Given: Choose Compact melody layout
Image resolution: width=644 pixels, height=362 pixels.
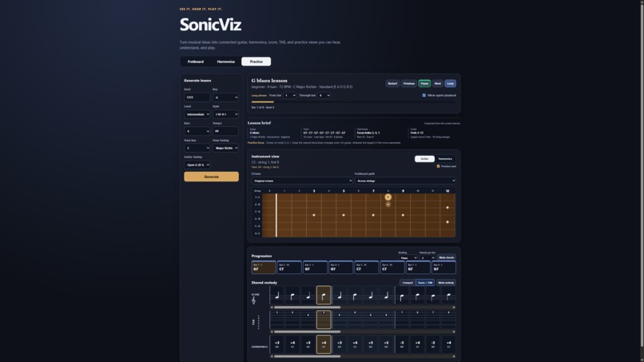Looking at the screenshot, I should point(407,283).
